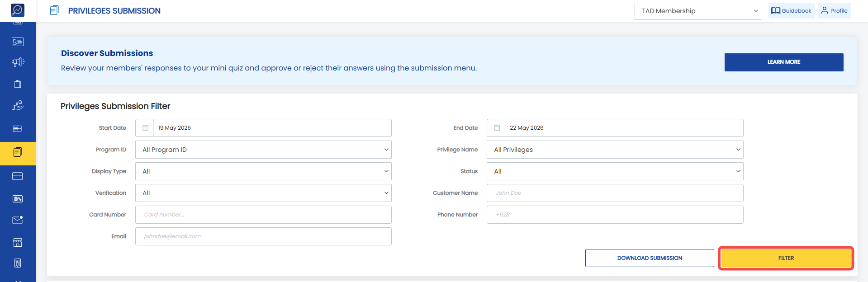Click the End Date calendar icon
Viewport: 868px width, 282px height.
(497, 128)
